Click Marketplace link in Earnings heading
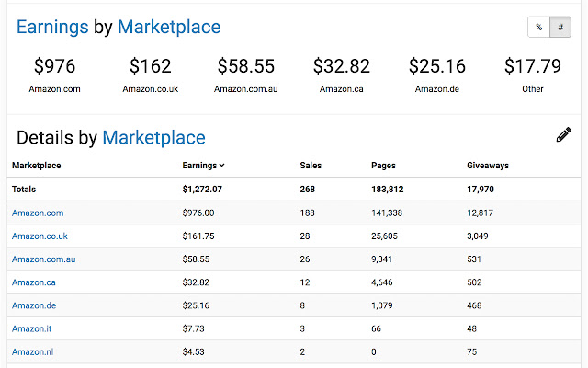The height and width of the screenshot is (368, 588). (x=169, y=27)
